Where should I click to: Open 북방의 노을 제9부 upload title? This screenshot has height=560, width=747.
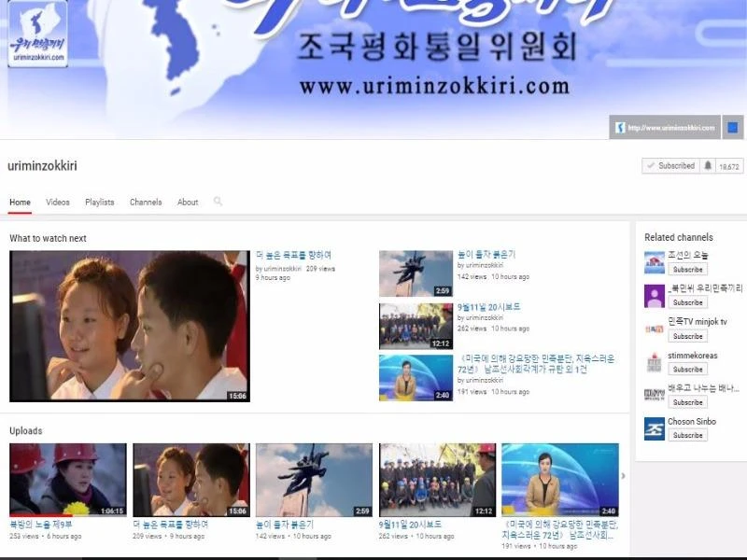pos(41,525)
